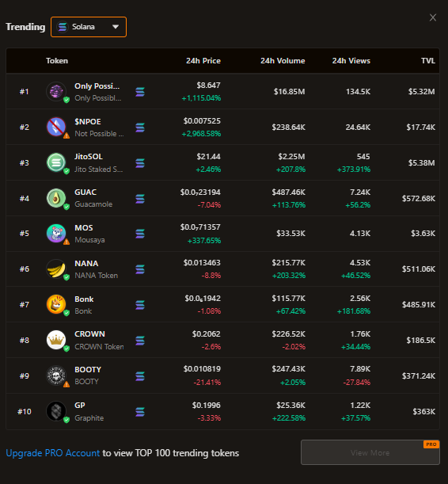Select the +181.68% Bonk views change
Screen dimensions: 448x484
(x=354, y=311)
